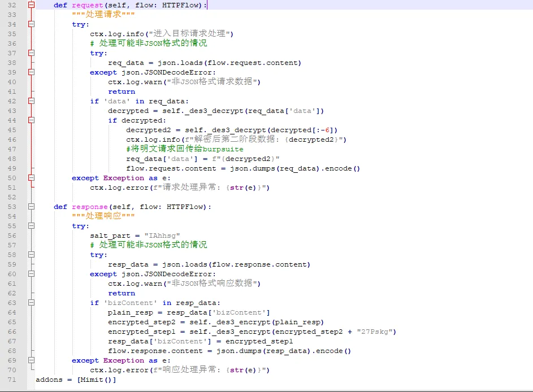The image size is (533, 392).
Task: Click the req_data['data'] assignment on line 48
Action: tap(202, 159)
